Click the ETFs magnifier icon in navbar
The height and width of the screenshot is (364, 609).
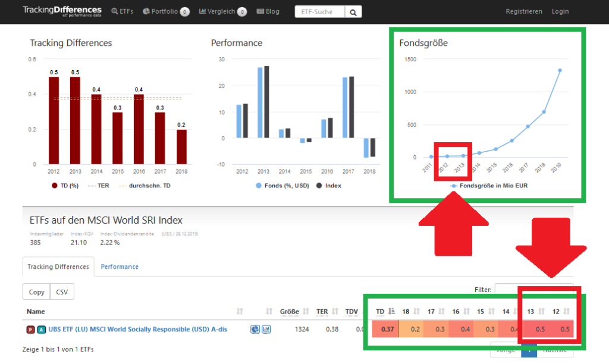coord(114,11)
